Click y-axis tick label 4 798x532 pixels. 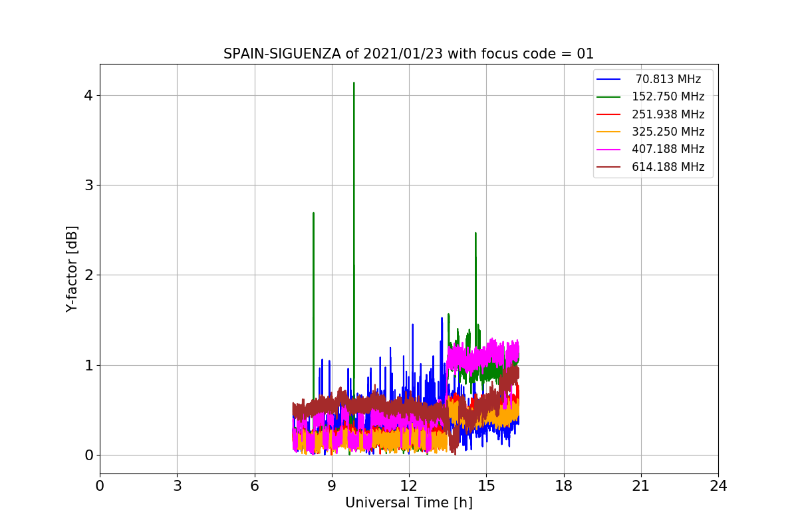click(88, 95)
